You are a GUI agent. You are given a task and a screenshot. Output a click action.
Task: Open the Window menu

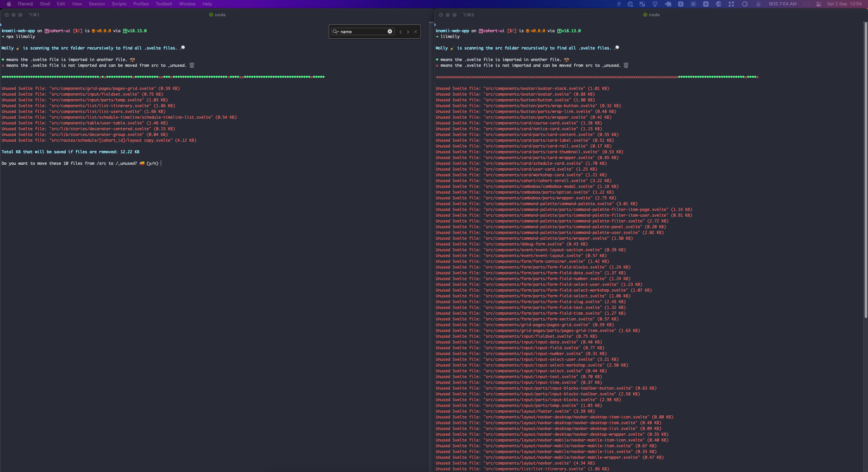(x=187, y=4)
